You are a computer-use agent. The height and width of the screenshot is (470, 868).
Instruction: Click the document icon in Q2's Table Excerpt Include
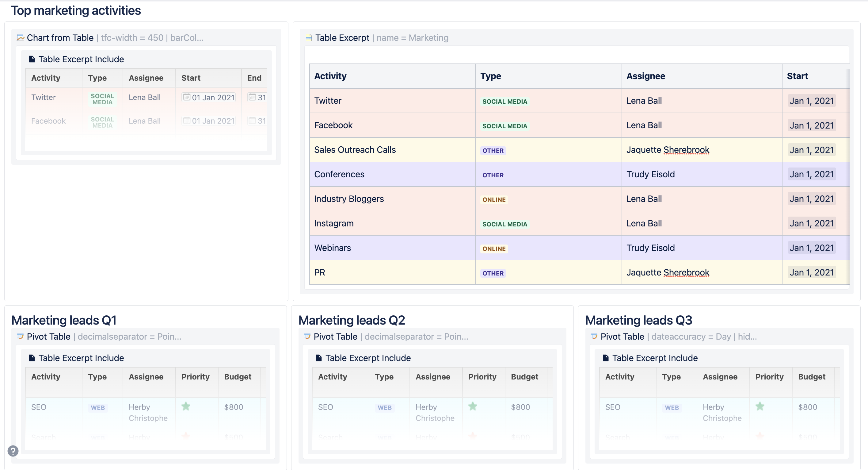point(318,358)
